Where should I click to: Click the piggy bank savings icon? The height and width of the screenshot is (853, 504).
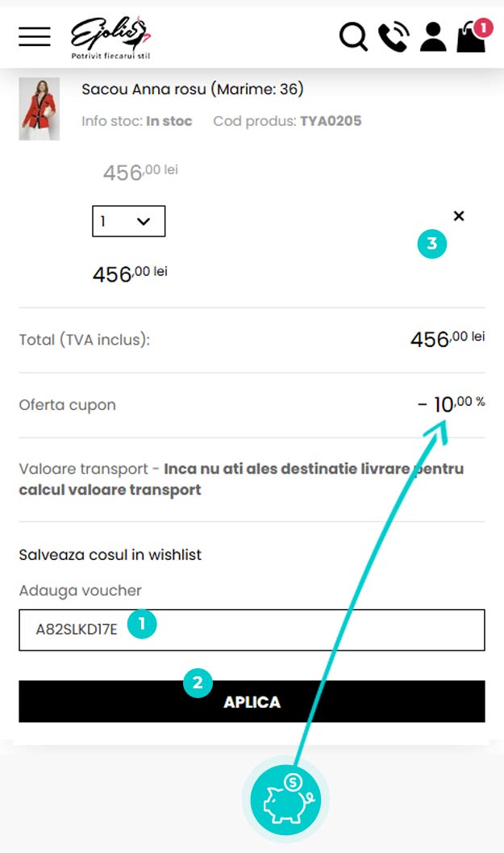pyautogui.click(x=285, y=799)
